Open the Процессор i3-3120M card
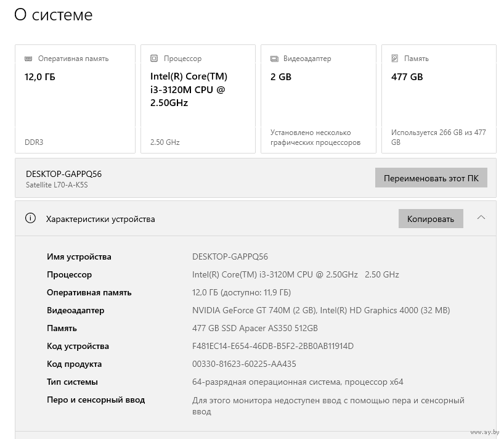 (x=198, y=99)
